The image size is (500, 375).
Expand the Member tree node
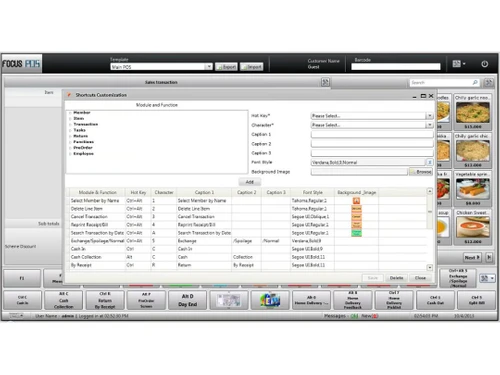pyautogui.click(x=70, y=113)
